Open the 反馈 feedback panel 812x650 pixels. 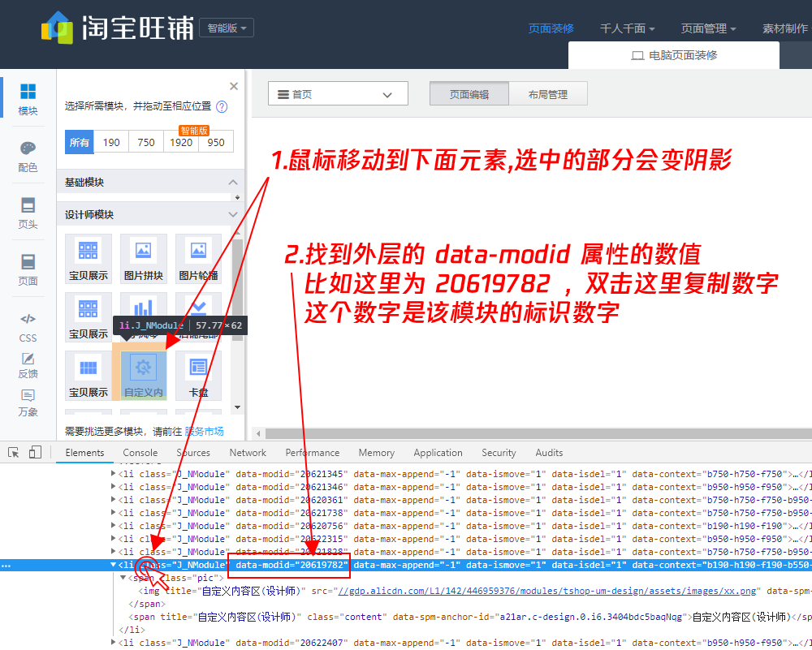(28, 365)
